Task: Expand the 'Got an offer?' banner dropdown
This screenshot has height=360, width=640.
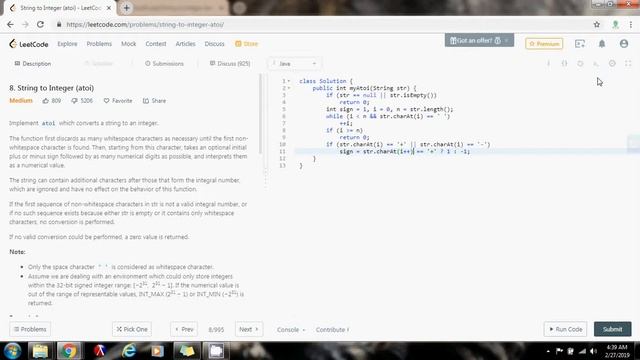Action: [507, 40]
